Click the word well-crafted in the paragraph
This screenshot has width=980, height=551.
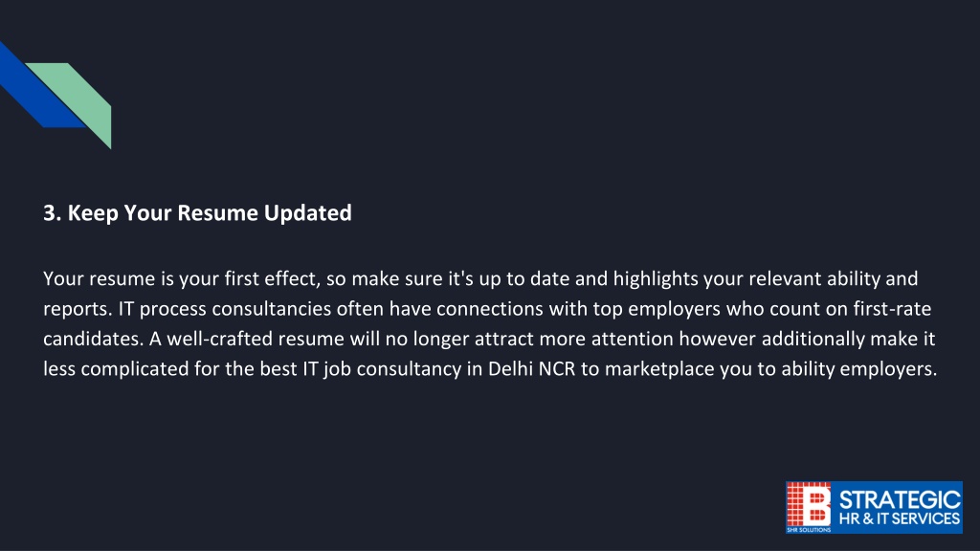click(219, 339)
